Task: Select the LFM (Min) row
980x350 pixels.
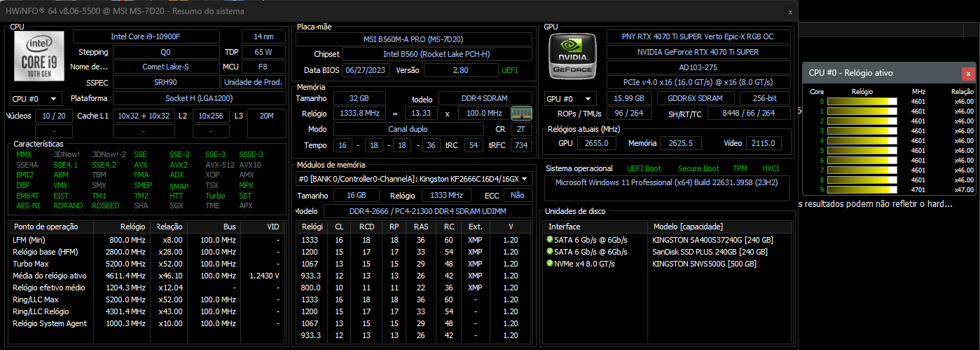Action: coord(146,240)
